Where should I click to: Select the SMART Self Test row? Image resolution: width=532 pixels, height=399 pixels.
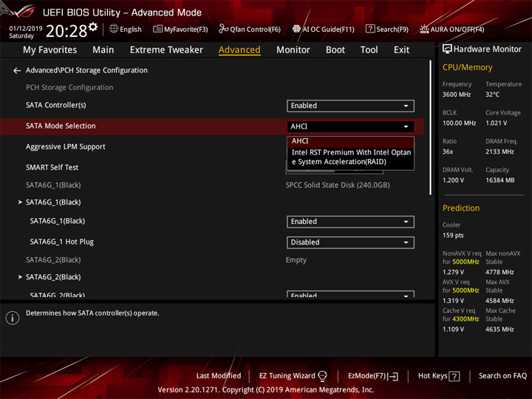click(212, 168)
